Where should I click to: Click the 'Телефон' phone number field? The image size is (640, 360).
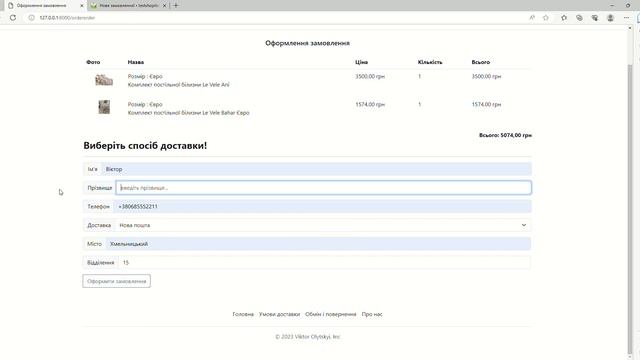point(322,207)
